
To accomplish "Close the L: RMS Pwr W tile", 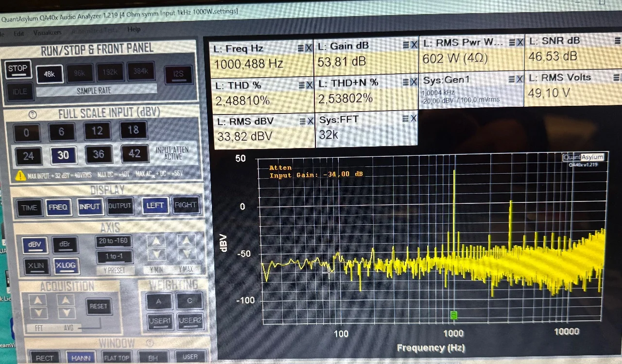I will [520, 43].
